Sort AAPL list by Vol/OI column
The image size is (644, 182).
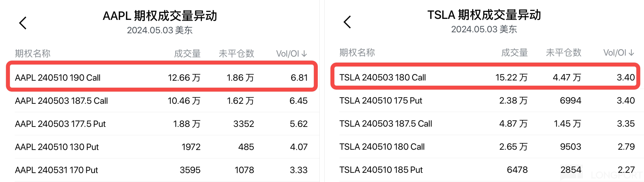point(291,54)
